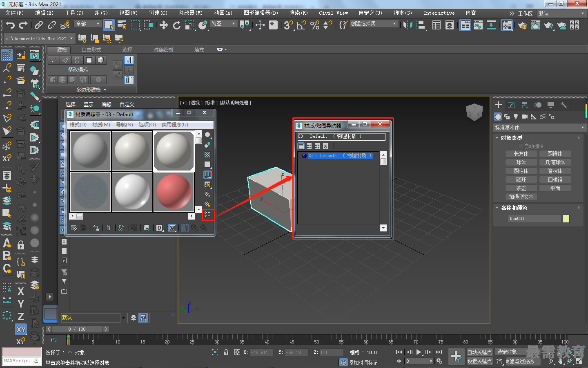Activate the Select Object tool
This screenshot has height=368, width=588.
tap(109, 25)
